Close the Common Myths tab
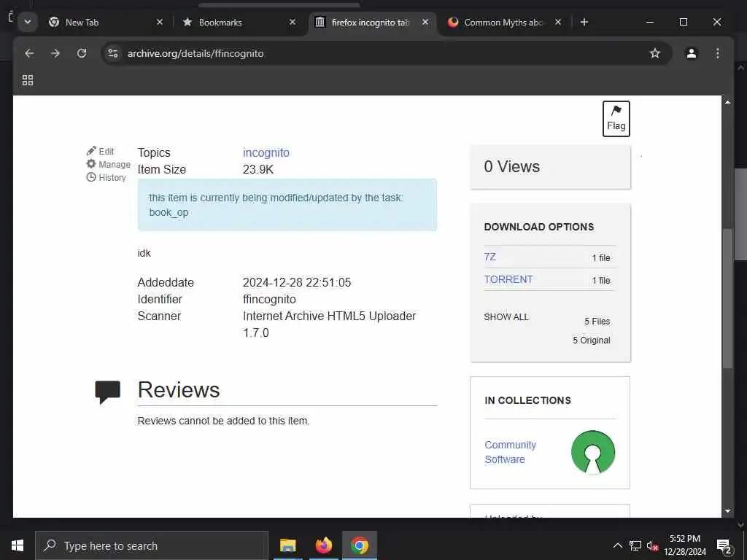 pos(558,23)
